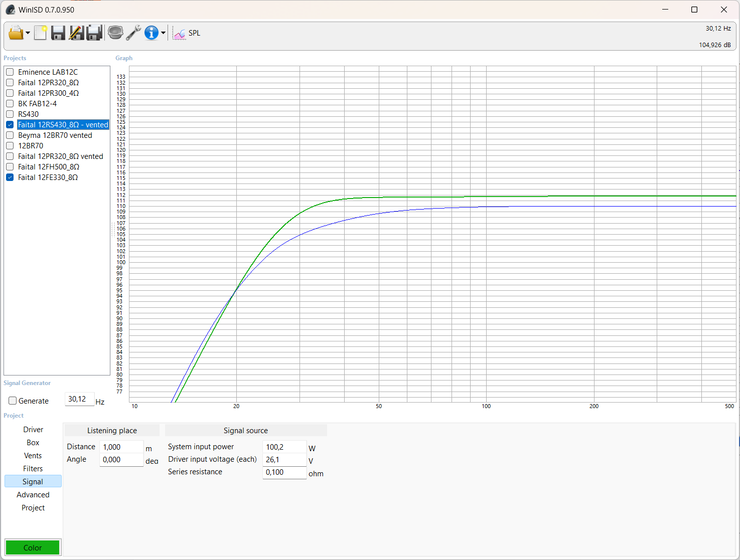
Task: Select the Faital 12PR300_4Ω project name
Action: (x=49, y=93)
